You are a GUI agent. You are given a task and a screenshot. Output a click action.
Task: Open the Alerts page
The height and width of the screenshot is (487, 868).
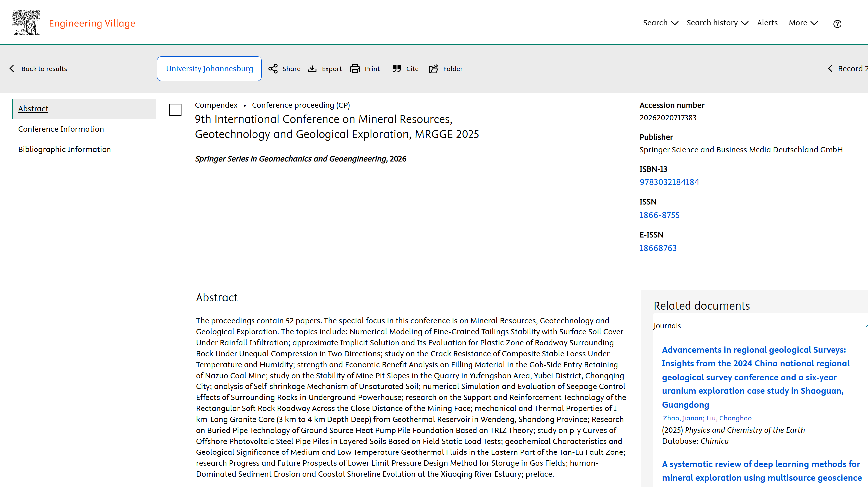point(767,23)
